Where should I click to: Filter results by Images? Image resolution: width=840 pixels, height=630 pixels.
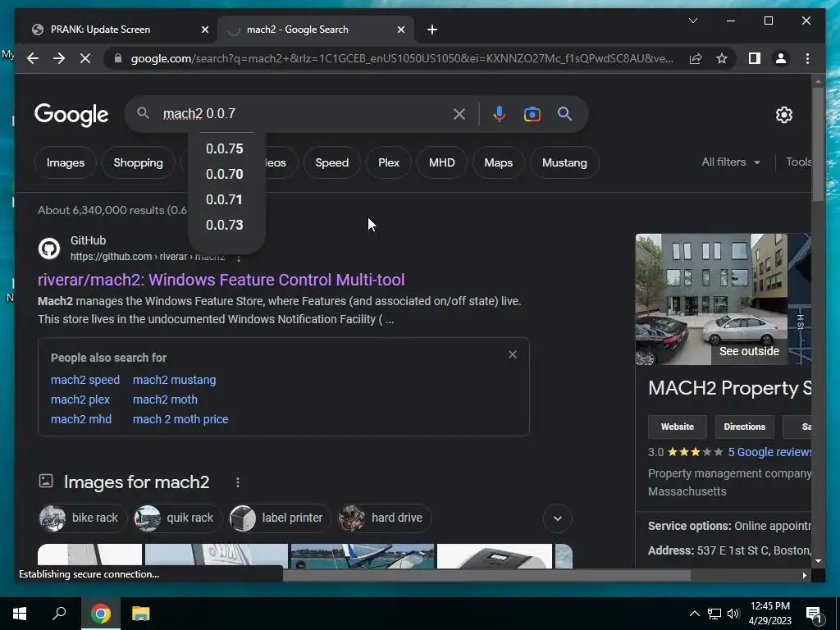(x=66, y=162)
